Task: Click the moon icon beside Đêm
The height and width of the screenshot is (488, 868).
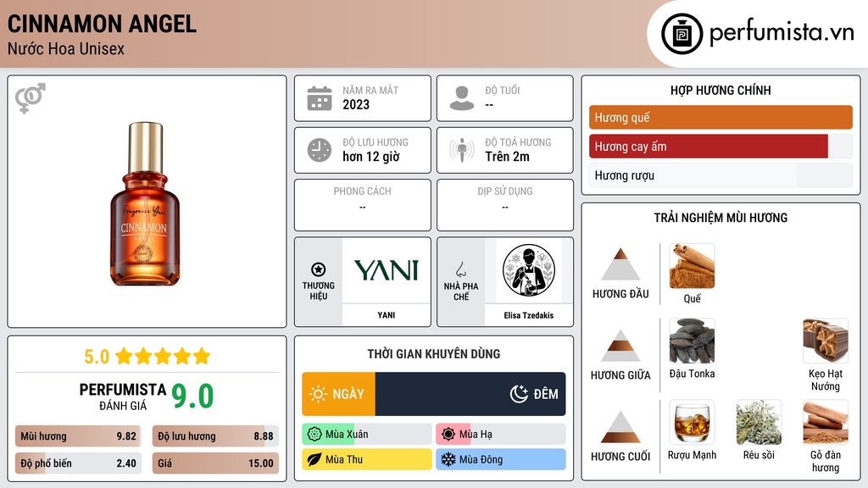Action: coord(519,394)
